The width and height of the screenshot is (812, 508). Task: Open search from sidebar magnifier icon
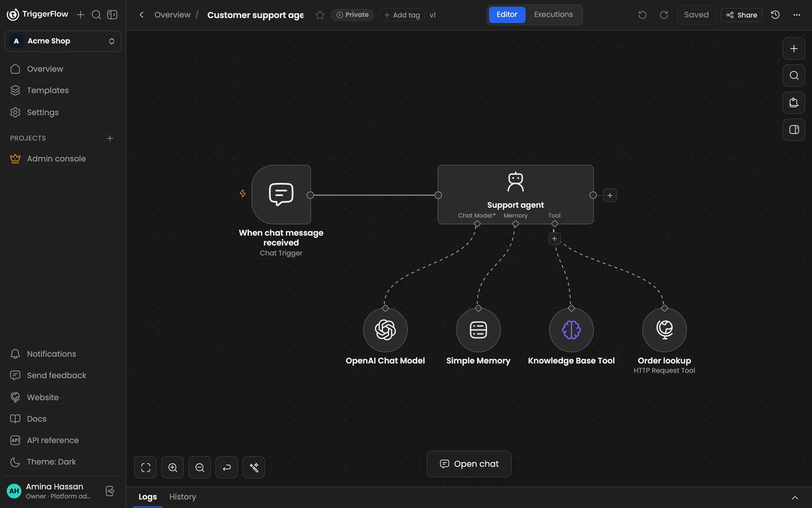[x=96, y=15]
